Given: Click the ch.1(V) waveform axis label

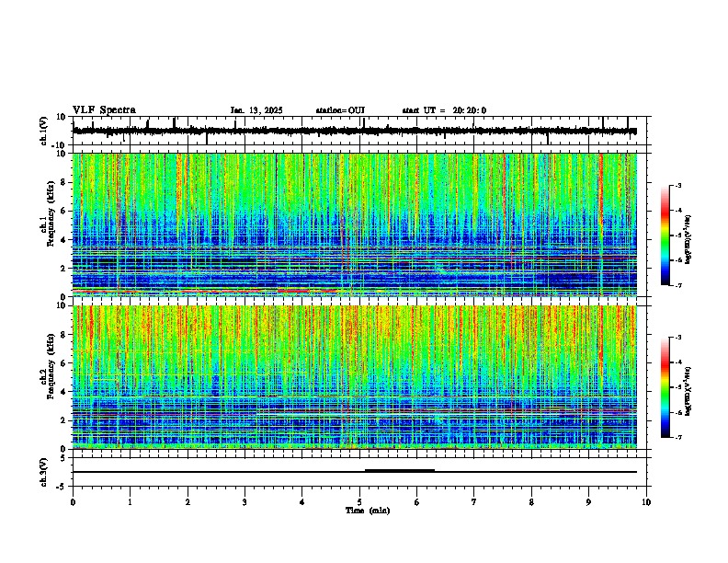Looking at the screenshot, I should 43,131.
